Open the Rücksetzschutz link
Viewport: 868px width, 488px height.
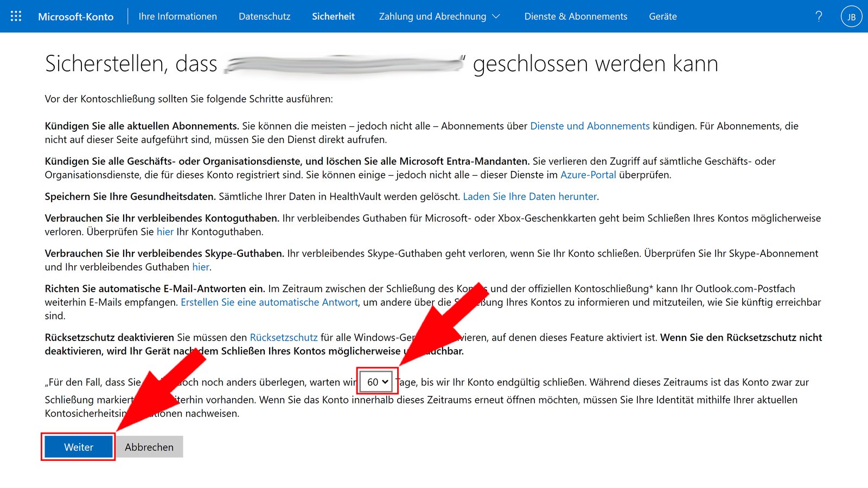point(284,337)
